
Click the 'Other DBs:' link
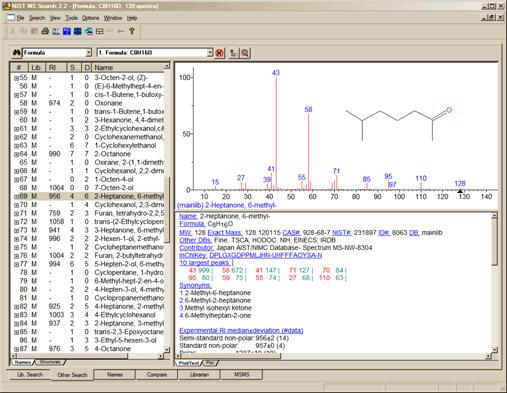(195, 240)
